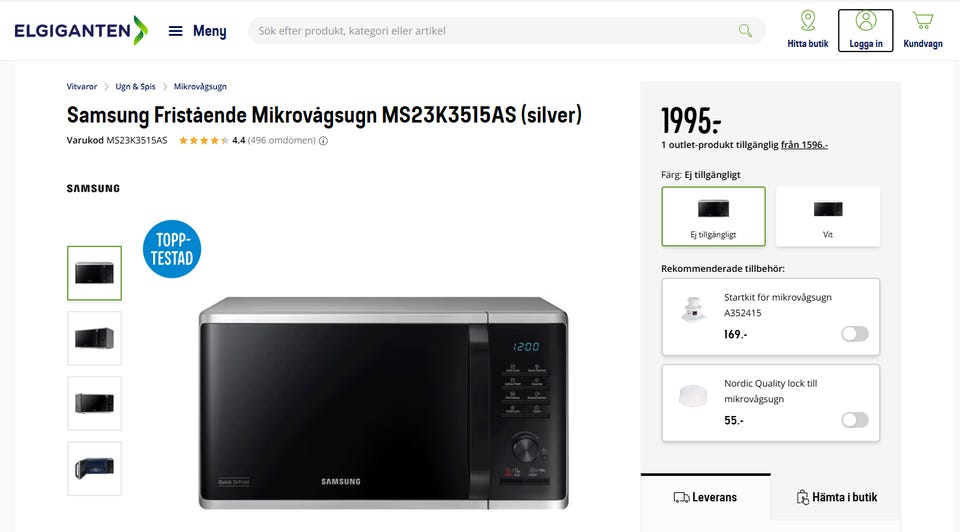Image resolution: width=960 pixels, height=532 pixels.
Task: Enable Nordic Quality lock accessory toggle
Action: pyautogui.click(x=855, y=420)
